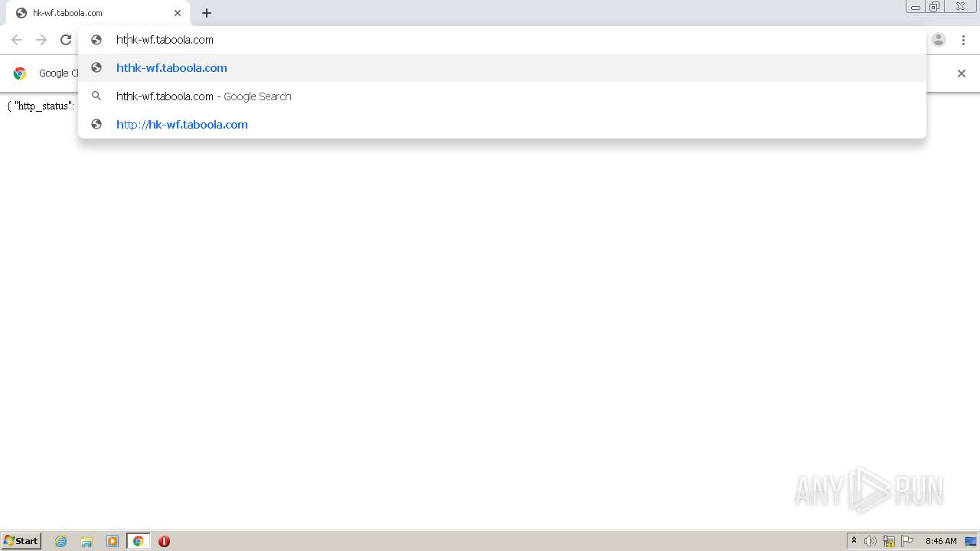Image resolution: width=980 pixels, height=551 pixels.
Task: Click the 8:46 AM clock
Action: point(941,541)
